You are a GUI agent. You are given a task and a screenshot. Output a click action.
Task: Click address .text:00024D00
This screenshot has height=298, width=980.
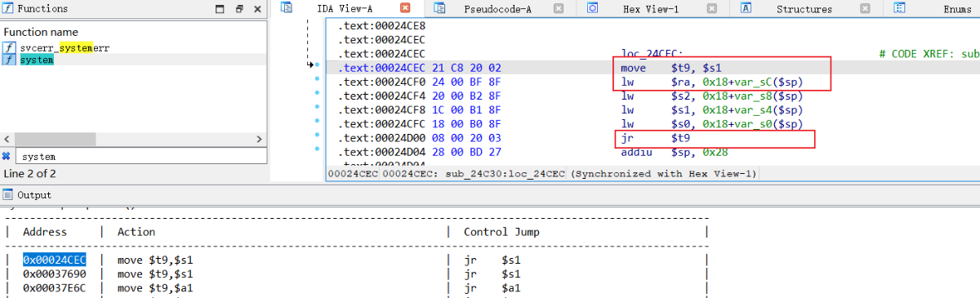381,138
